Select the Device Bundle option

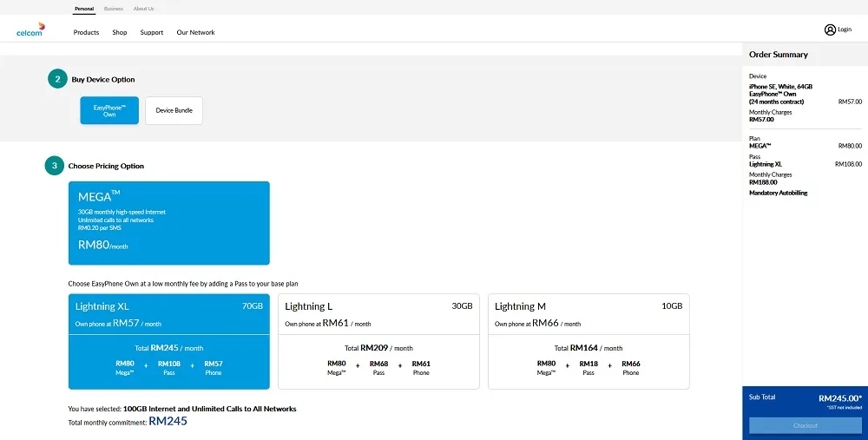coord(174,111)
